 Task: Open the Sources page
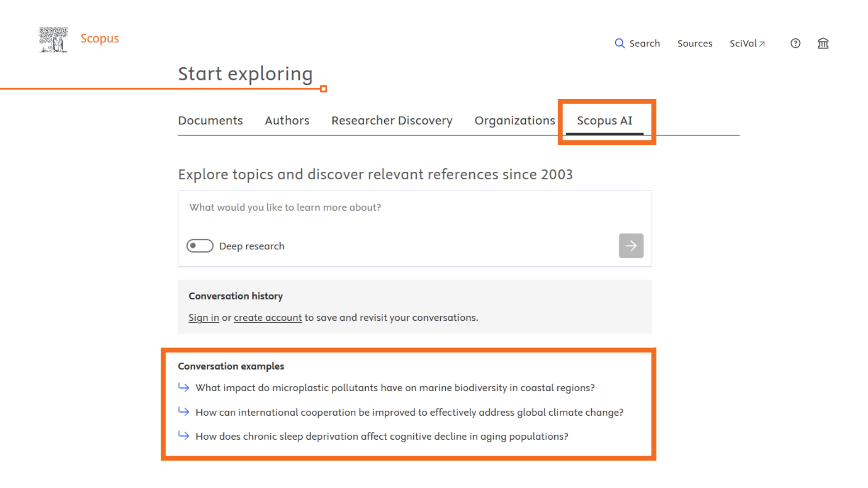click(694, 43)
